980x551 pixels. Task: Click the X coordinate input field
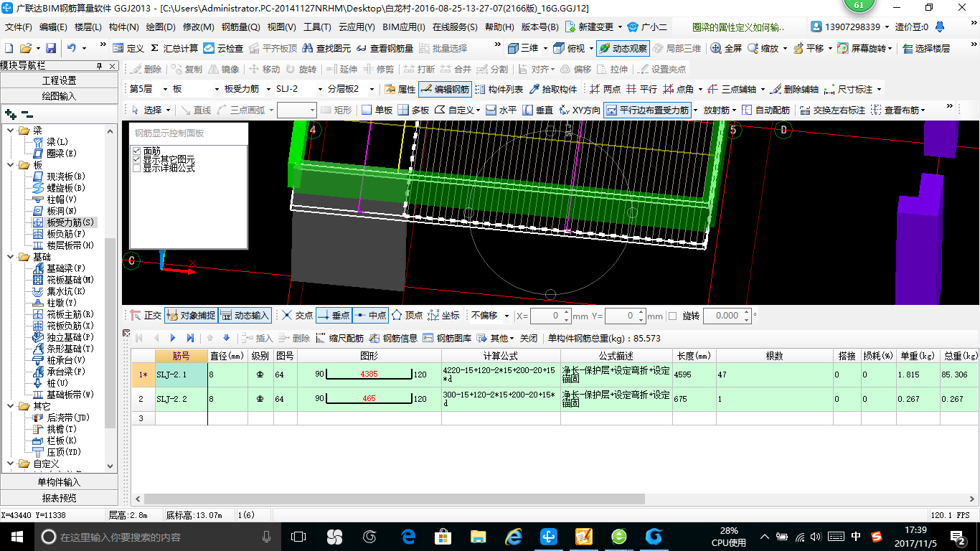tap(551, 316)
